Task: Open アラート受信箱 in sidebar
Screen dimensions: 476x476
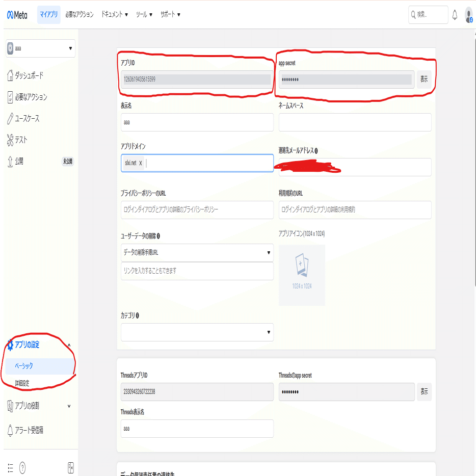Action: [x=29, y=430]
